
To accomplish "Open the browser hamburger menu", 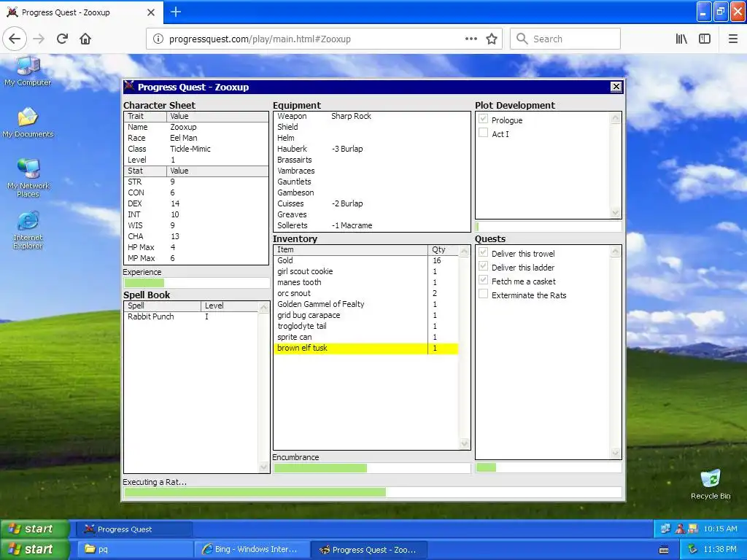I will coord(733,39).
